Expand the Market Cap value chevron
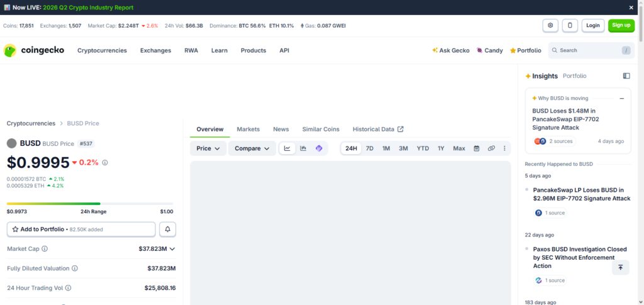 click(x=172, y=249)
